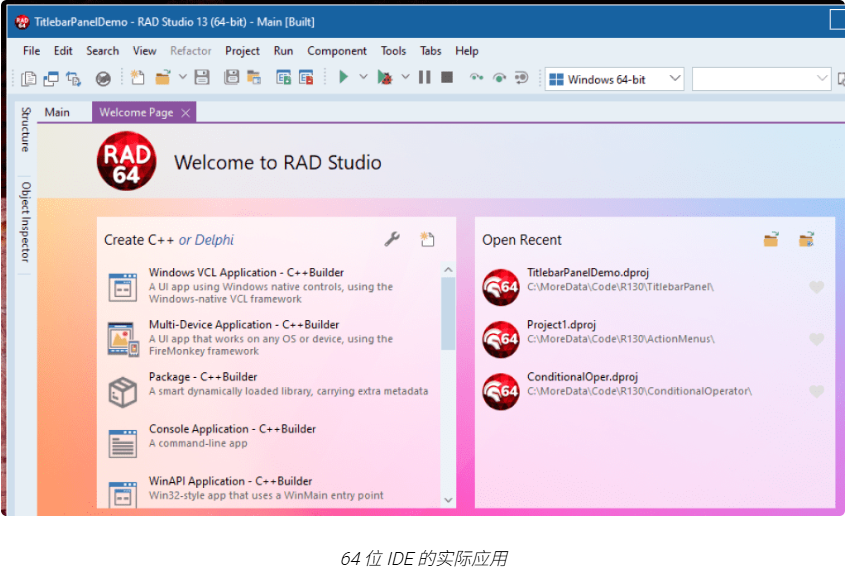849x575 pixels.
Task: Click the floppy disk Save icon
Action: tap(202, 78)
